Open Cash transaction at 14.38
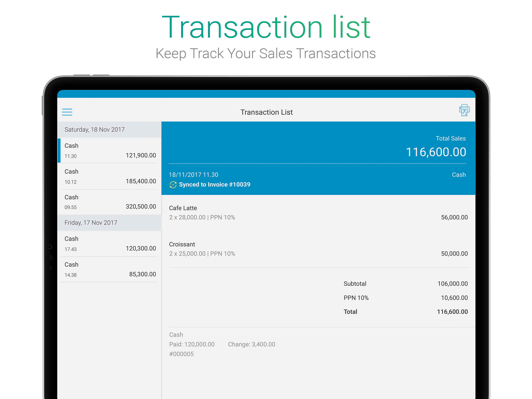 (x=109, y=269)
